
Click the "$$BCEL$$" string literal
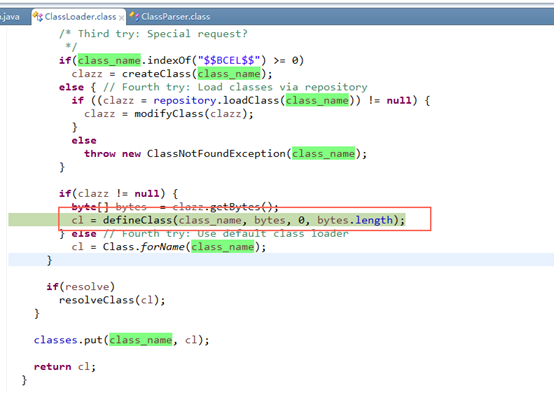point(229,60)
